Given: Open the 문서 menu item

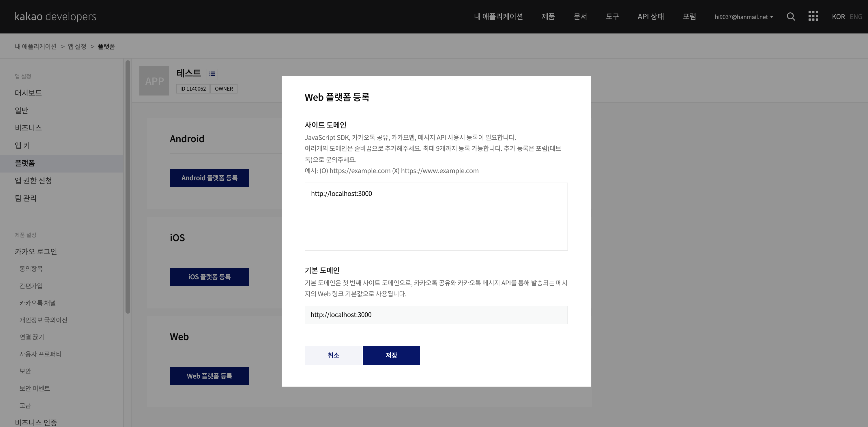Looking at the screenshot, I should (x=580, y=16).
